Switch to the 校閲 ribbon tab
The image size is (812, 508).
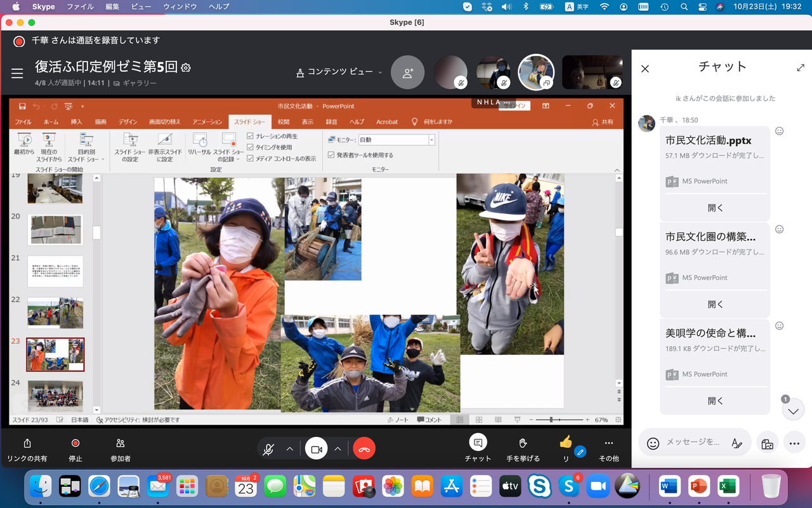pos(284,122)
